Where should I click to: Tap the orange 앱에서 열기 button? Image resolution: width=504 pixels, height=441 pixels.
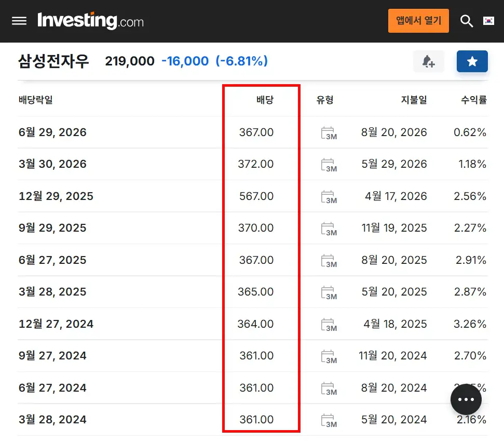pyautogui.click(x=418, y=21)
